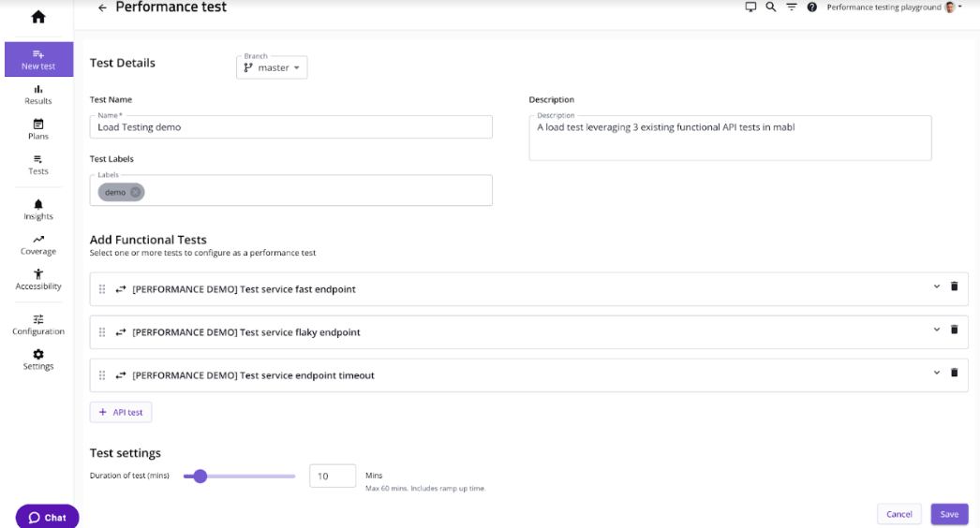
Task: Open Configuration in sidebar
Action: pyautogui.click(x=38, y=325)
